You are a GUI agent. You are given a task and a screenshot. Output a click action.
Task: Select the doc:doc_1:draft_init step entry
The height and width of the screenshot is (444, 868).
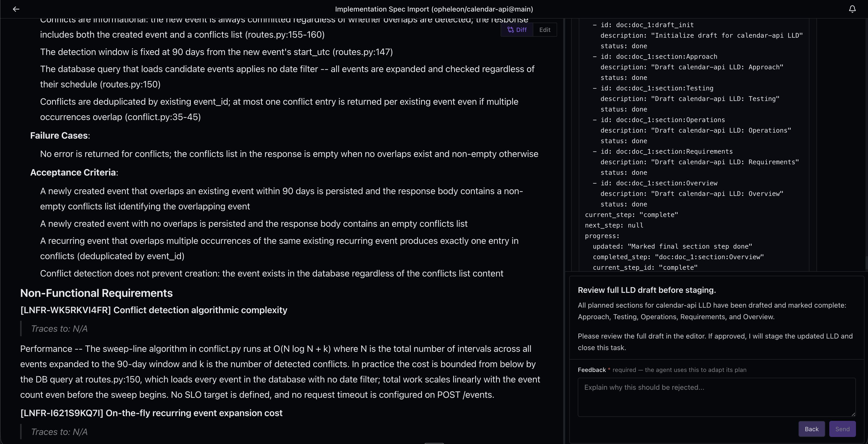click(698, 35)
